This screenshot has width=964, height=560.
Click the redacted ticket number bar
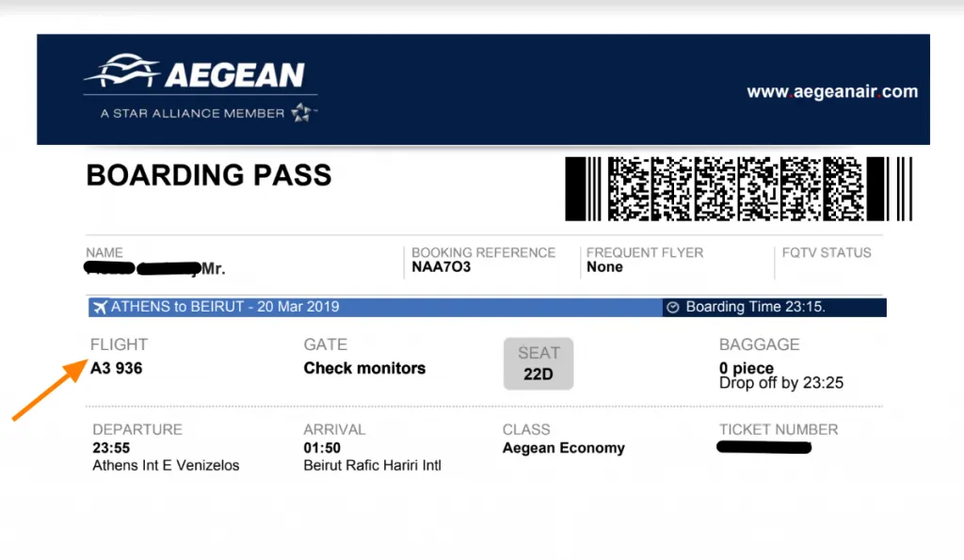coord(764,447)
